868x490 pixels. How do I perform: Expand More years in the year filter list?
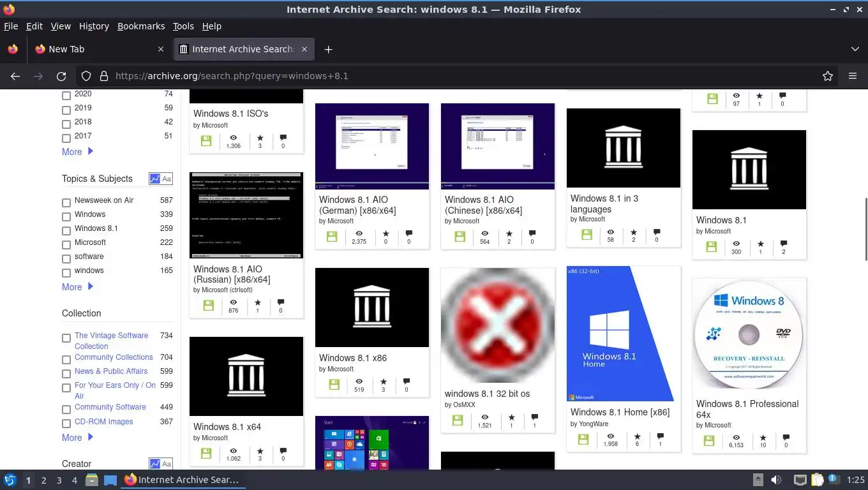pos(77,152)
